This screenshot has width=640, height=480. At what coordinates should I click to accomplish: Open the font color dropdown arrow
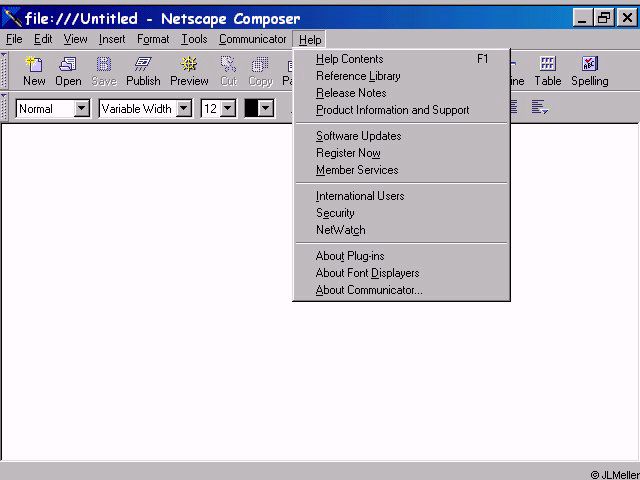point(266,109)
